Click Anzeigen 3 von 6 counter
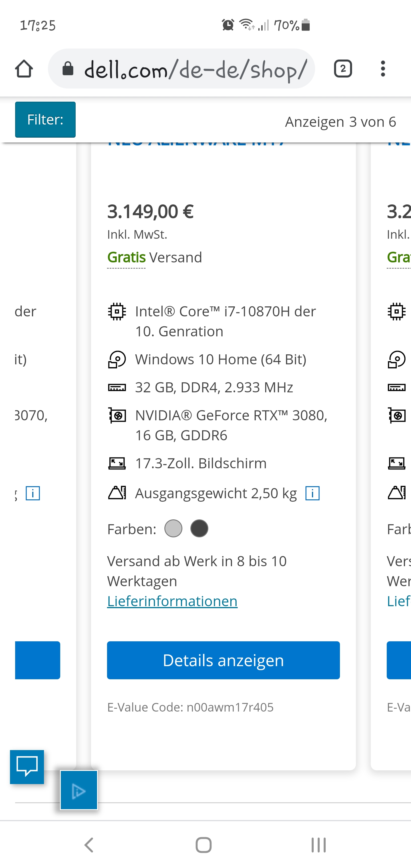The height and width of the screenshot is (868, 411). tap(341, 122)
